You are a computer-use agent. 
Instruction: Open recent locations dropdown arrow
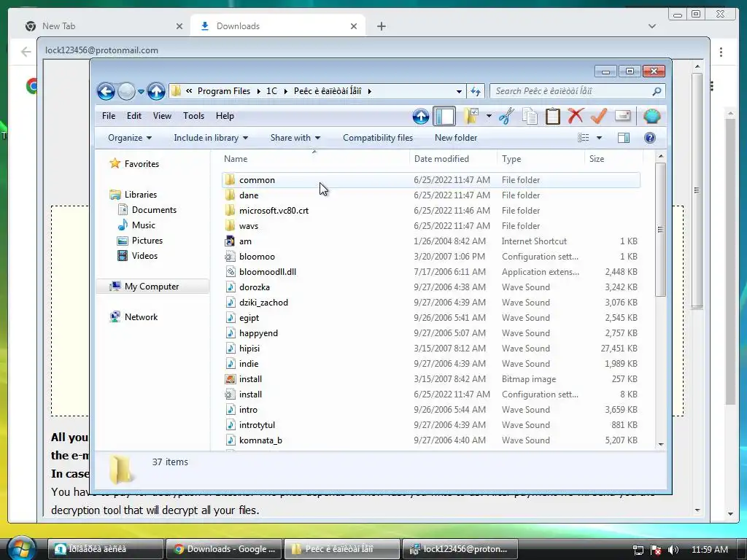pyautogui.click(x=141, y=91)
